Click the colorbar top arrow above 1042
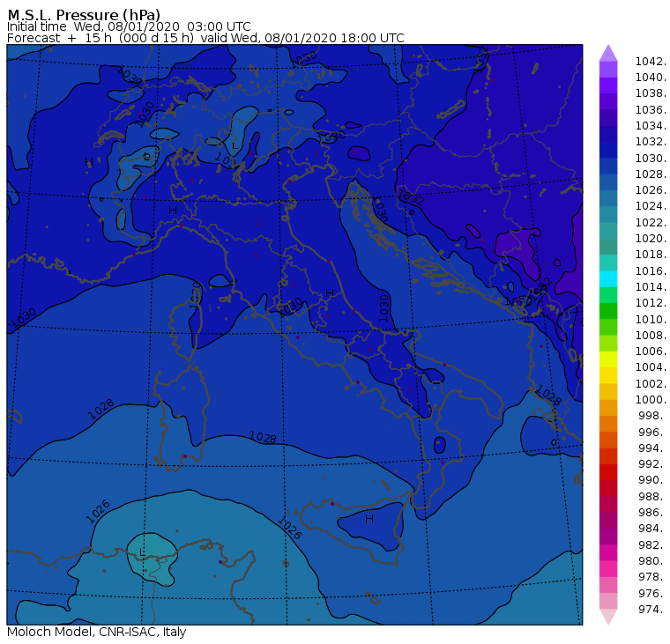The image size is (670, 644). click(608, 53)
